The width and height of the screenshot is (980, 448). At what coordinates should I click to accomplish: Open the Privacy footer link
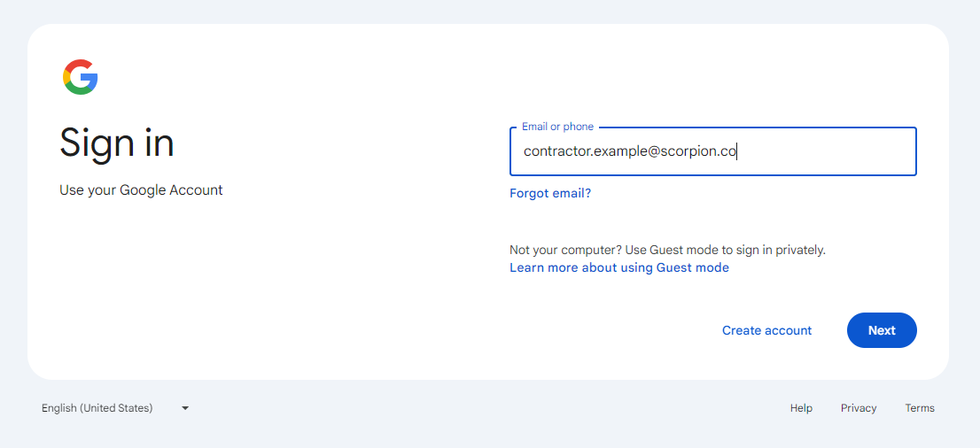pos(859,408)
